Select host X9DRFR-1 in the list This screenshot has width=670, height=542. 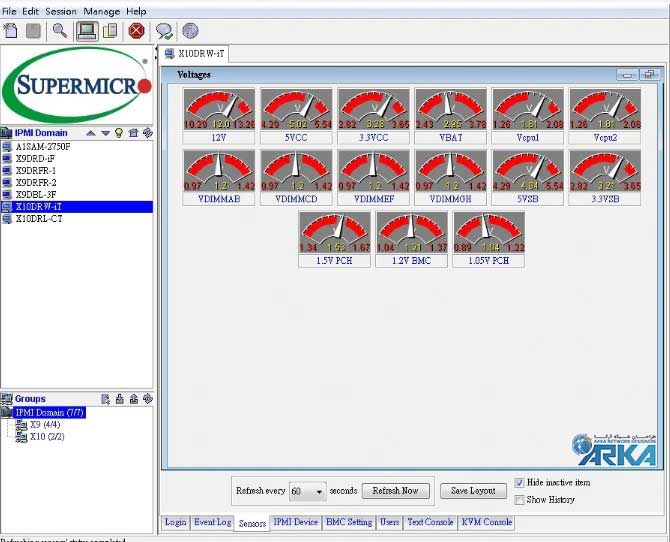35,171
